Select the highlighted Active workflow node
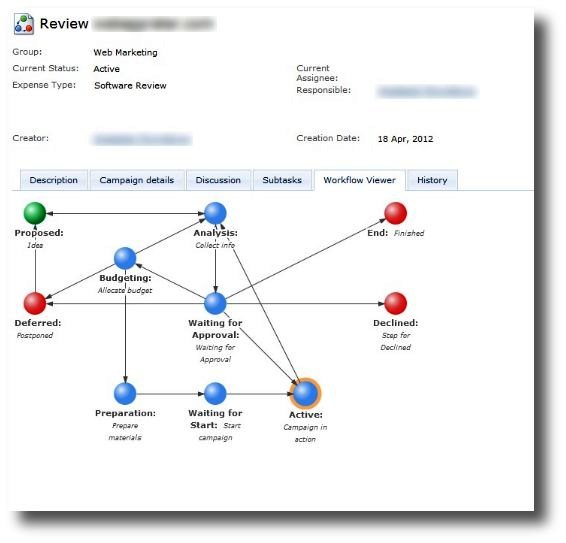 [305, 394]
